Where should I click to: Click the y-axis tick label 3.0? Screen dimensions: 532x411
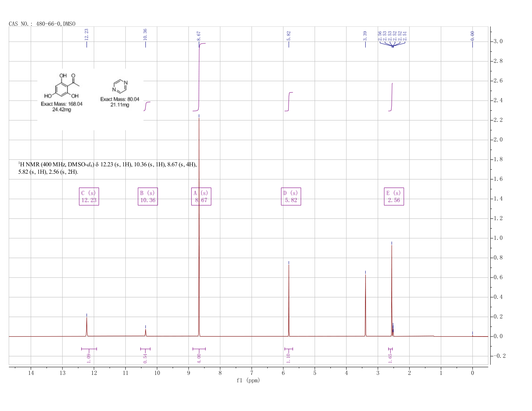click(x=498, y=42)
